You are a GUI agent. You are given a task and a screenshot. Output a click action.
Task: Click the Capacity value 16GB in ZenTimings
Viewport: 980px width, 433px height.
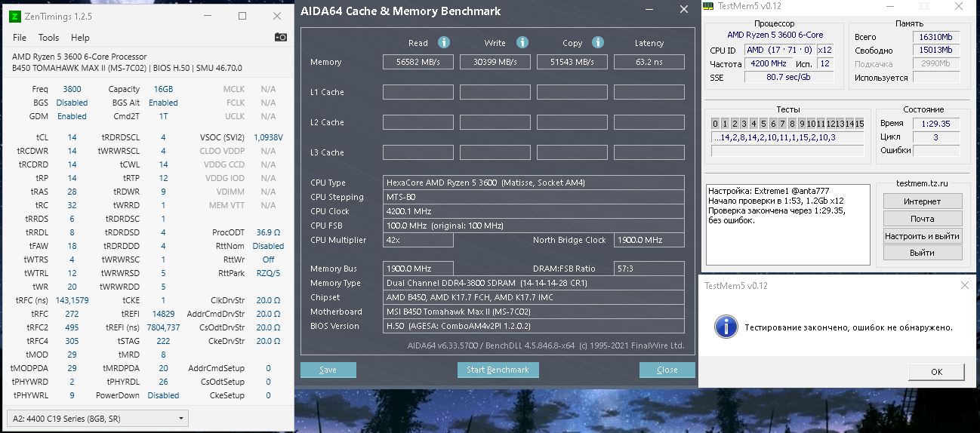pyautogui.click(x=163, y=89)
